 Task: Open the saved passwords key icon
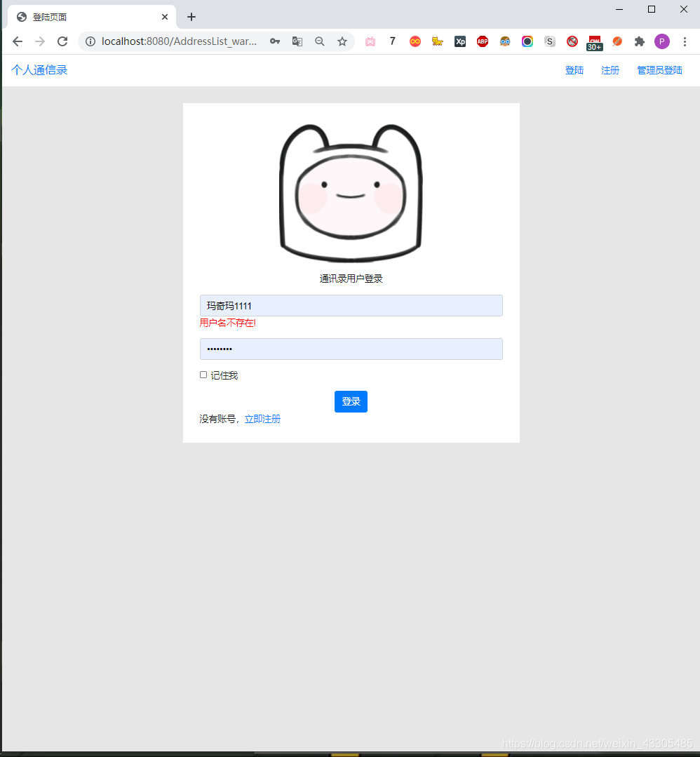275,41
